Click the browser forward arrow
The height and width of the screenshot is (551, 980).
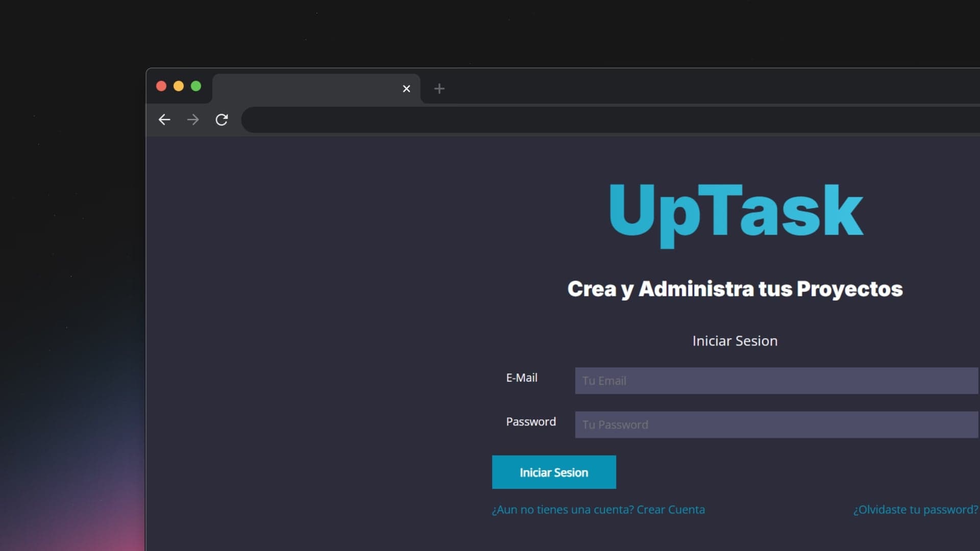[193, 120]
